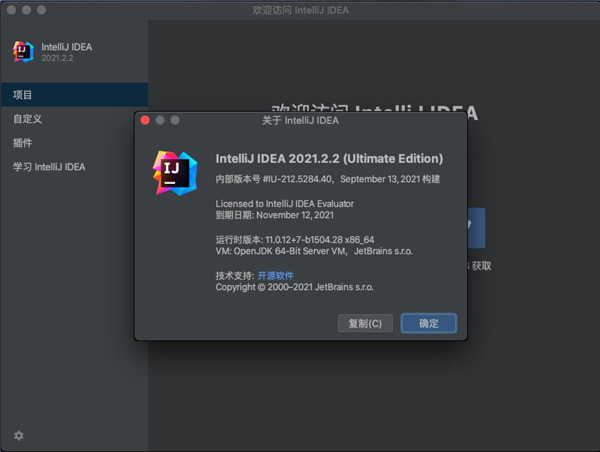Screen dimensions: 600x452
Task: Open settings gear in welcome window
Action: pyautogui.click(x=19, y=436)
